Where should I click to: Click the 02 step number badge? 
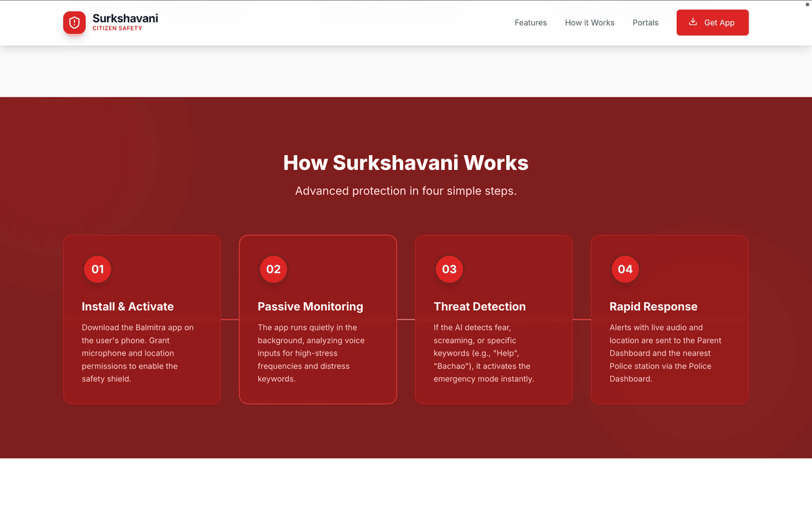(273, 269)
